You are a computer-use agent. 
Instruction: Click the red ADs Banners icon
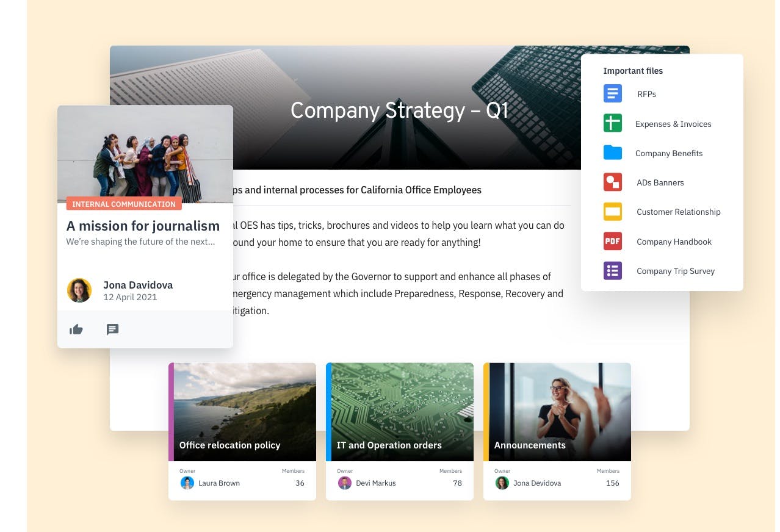tap(612, 182)
